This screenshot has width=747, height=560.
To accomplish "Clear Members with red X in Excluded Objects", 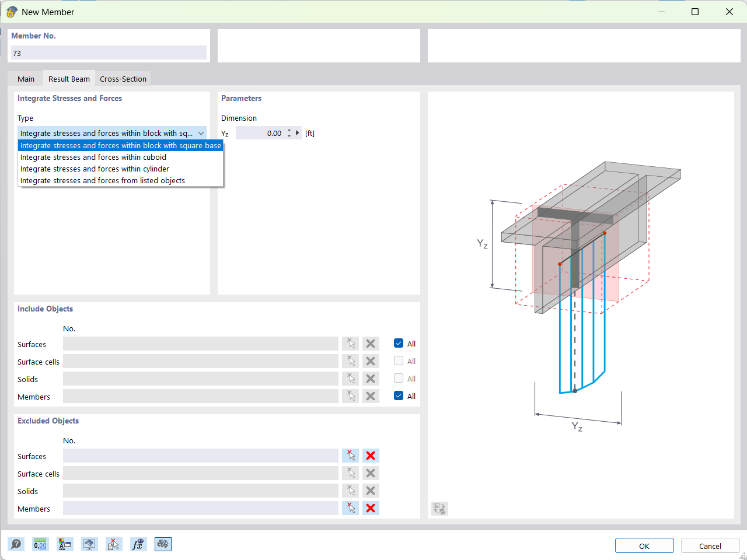I will click(x=371, y=508).
